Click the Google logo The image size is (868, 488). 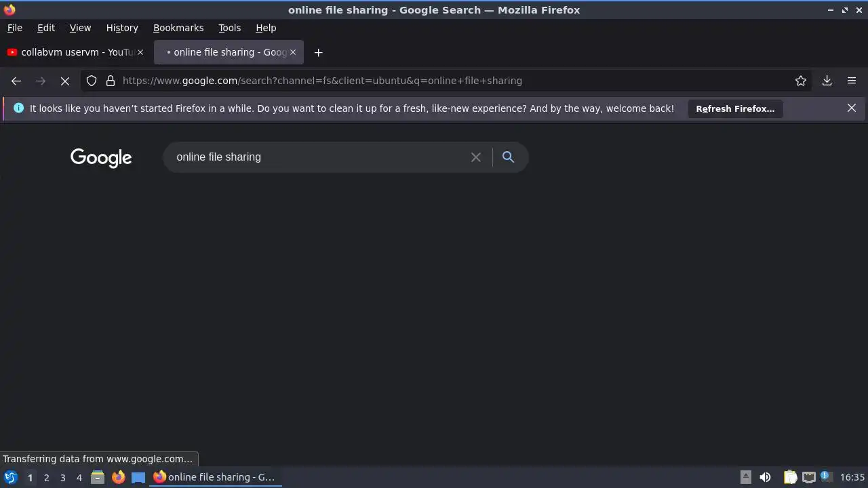101,158
